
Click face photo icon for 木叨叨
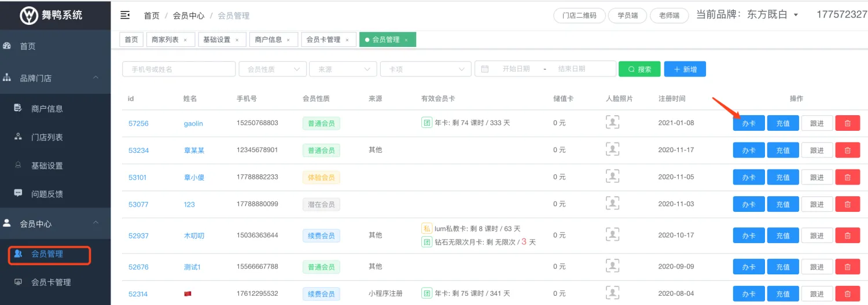(612, 235)
